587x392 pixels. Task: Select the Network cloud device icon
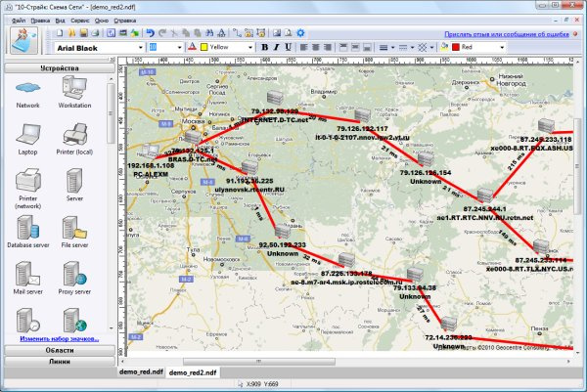27,89
